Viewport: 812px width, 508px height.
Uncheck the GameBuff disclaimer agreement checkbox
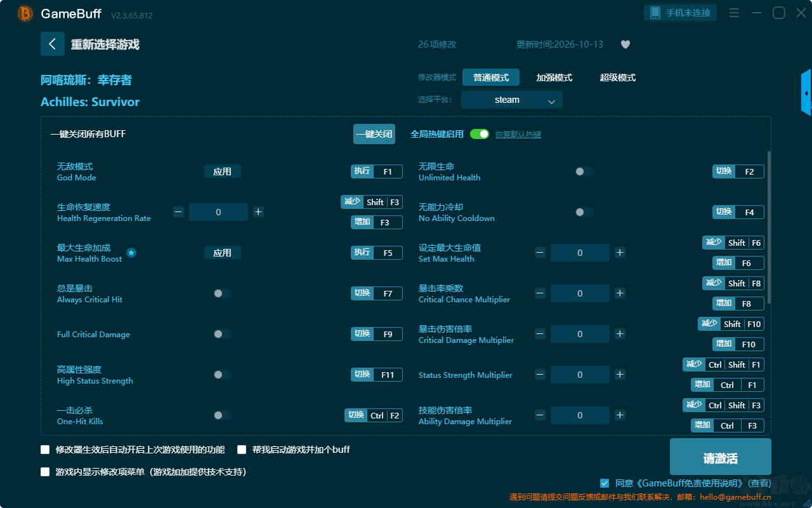(605, 483)
